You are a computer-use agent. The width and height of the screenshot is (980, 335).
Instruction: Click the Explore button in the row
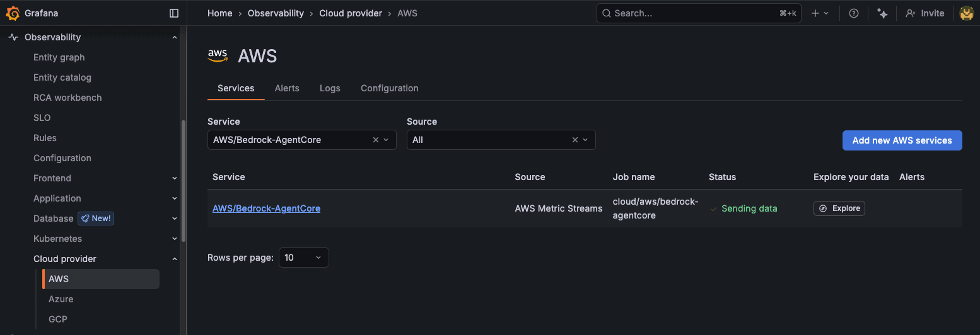click(839, 208)
